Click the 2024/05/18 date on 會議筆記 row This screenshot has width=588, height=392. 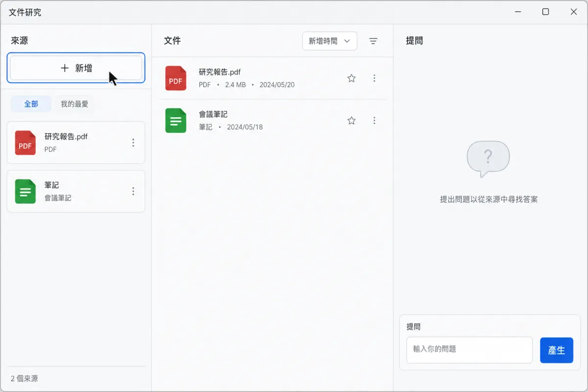coord(245,127)
